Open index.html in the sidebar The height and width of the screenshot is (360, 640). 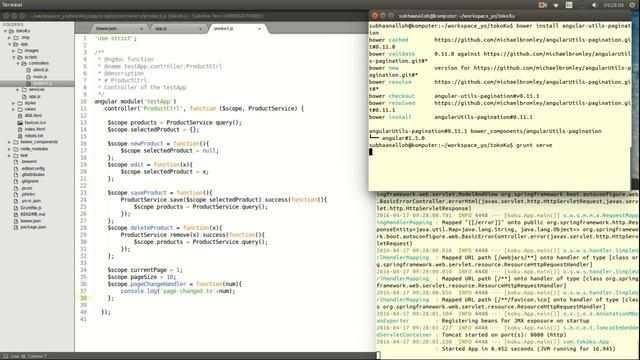pyautogui.click(x=34, y=129)
